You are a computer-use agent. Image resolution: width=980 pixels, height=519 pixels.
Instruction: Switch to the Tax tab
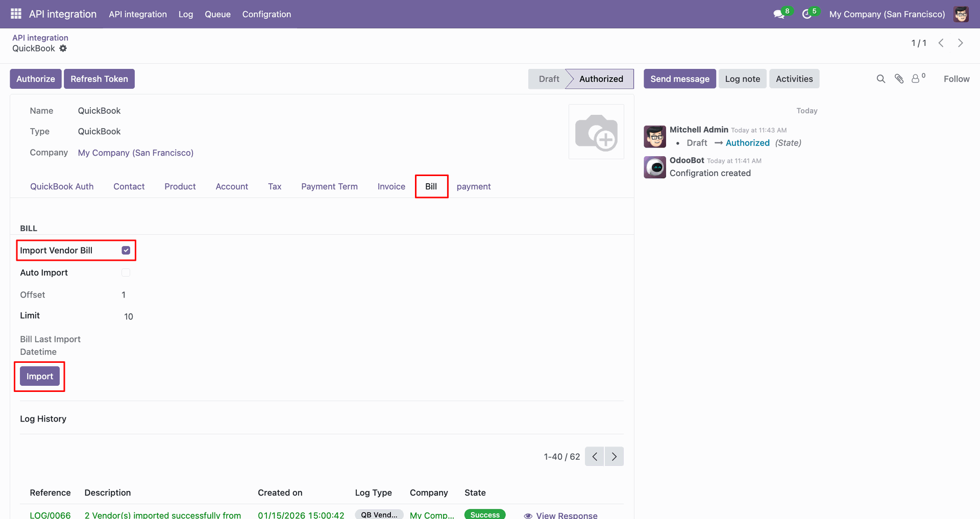(275, 186)
